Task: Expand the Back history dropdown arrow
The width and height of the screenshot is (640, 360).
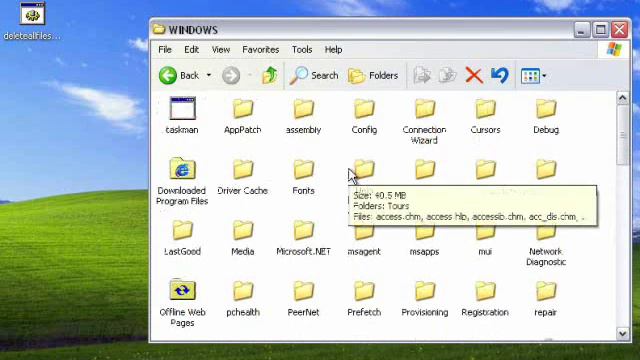Action: pyautogui.click(x=209, y=76)
